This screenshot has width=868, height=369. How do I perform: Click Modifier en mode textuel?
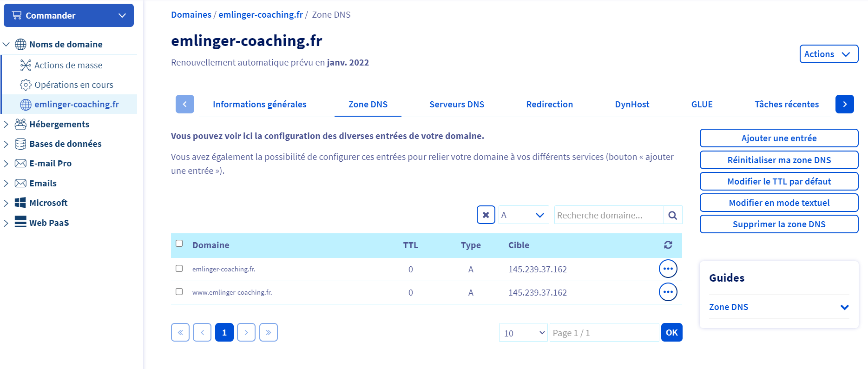tap(779, 203)
